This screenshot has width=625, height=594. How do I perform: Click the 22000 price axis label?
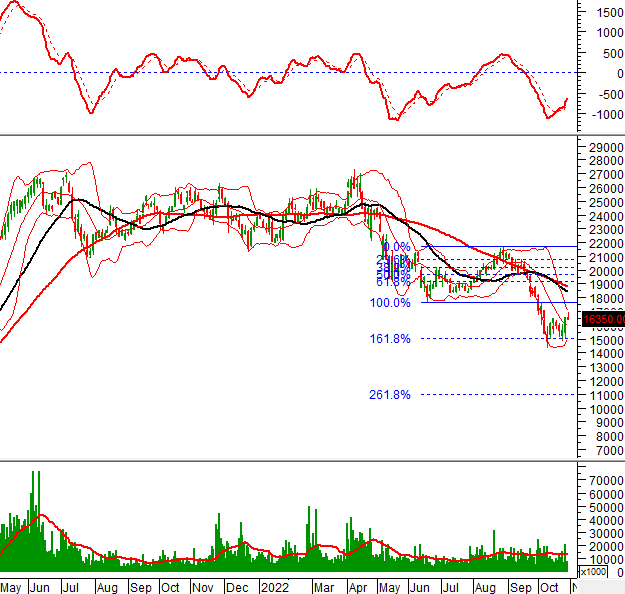(606, 244)
